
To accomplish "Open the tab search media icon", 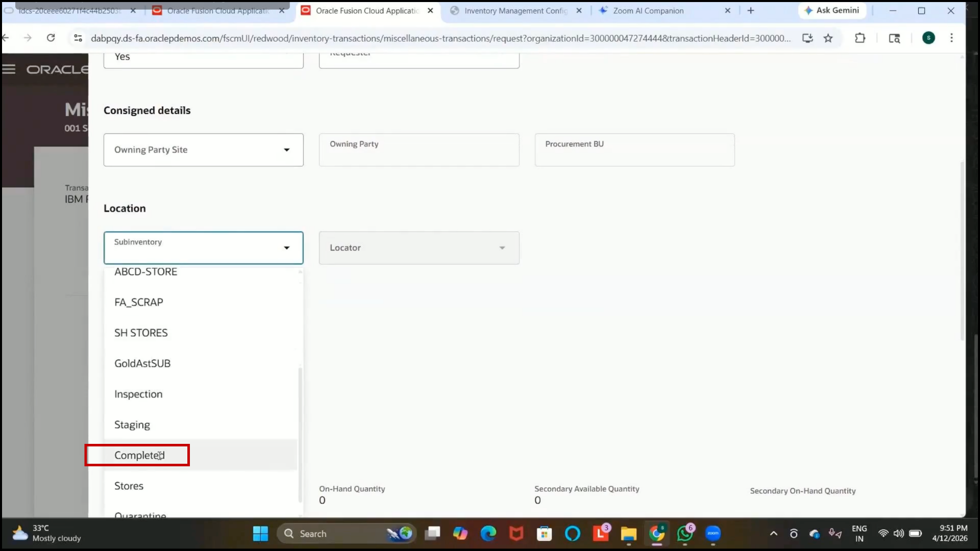I will (x=894, y=38).
